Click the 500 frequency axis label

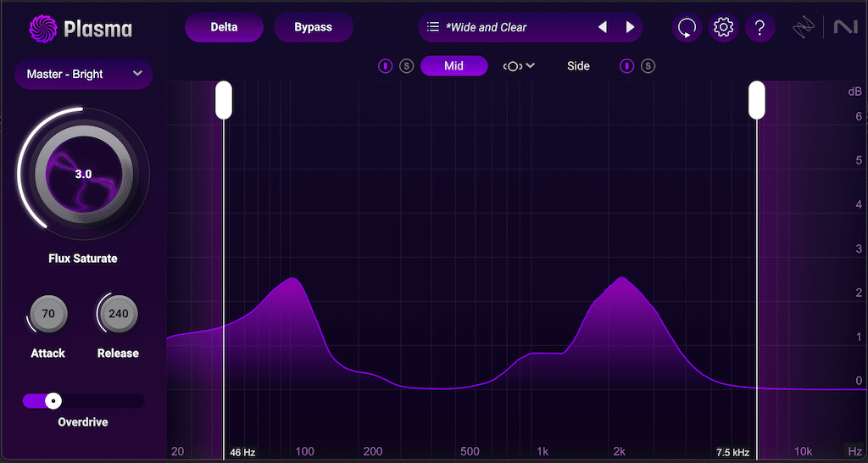tap(470, 451)
